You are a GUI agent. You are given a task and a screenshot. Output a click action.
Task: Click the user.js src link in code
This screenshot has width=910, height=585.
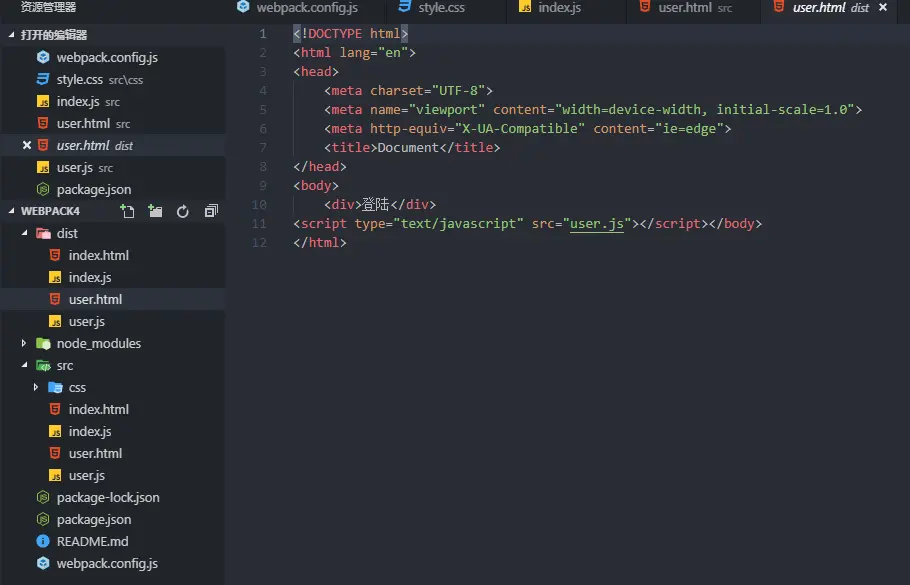click(597, 224)
